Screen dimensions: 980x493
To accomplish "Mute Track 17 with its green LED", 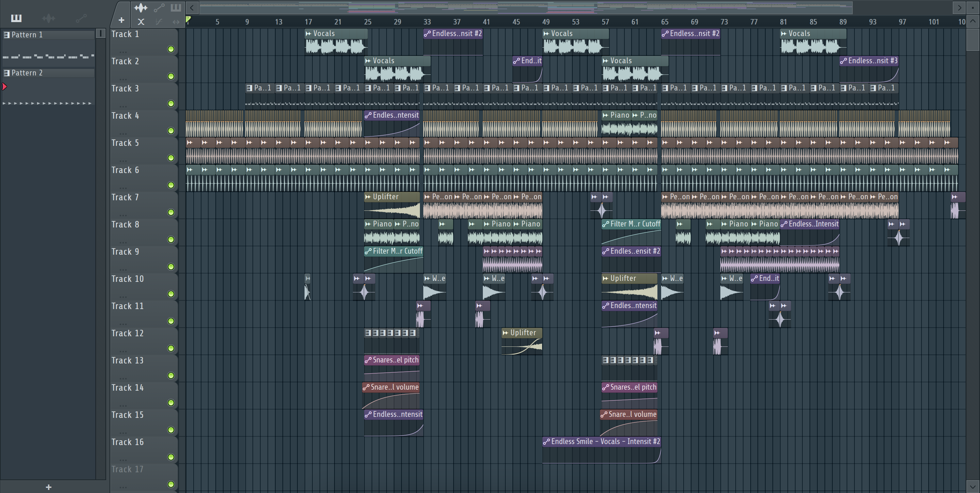I will [x=171, y=484].
